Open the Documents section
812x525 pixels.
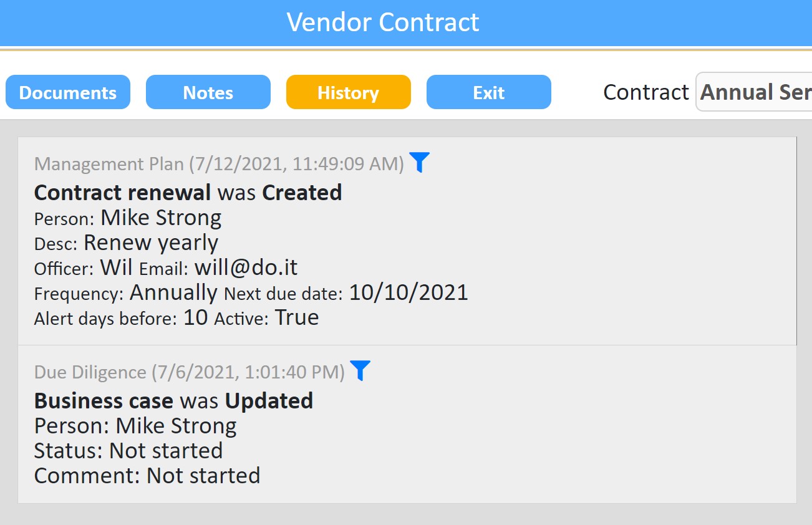[68, 92]
